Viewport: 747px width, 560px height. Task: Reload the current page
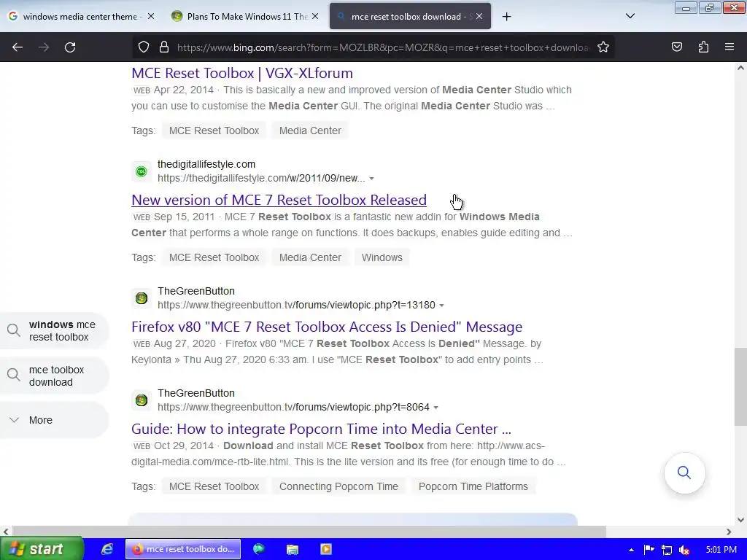(70, 47)
